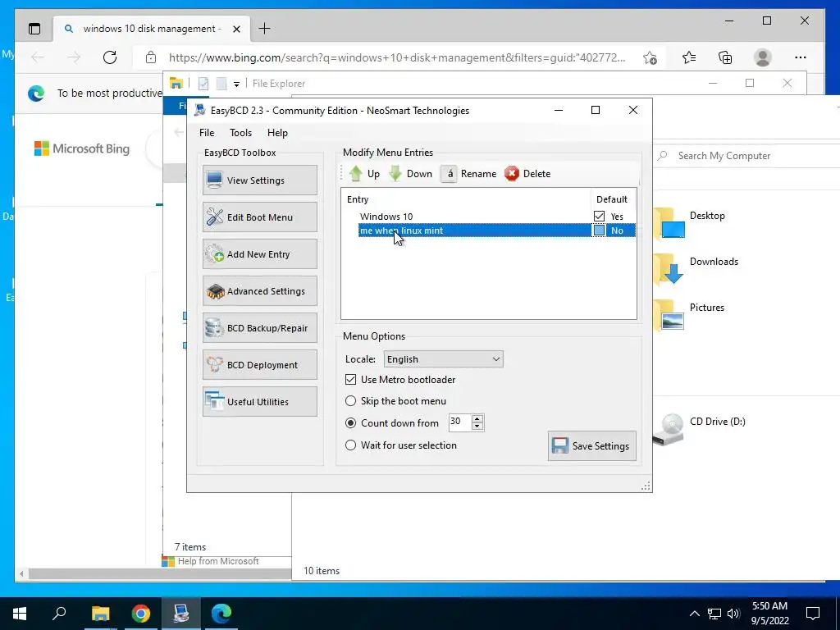Rename the selected boot entry
Image resolution: width=840 pixels, height=630 pixels.
(x=469, y=174)
